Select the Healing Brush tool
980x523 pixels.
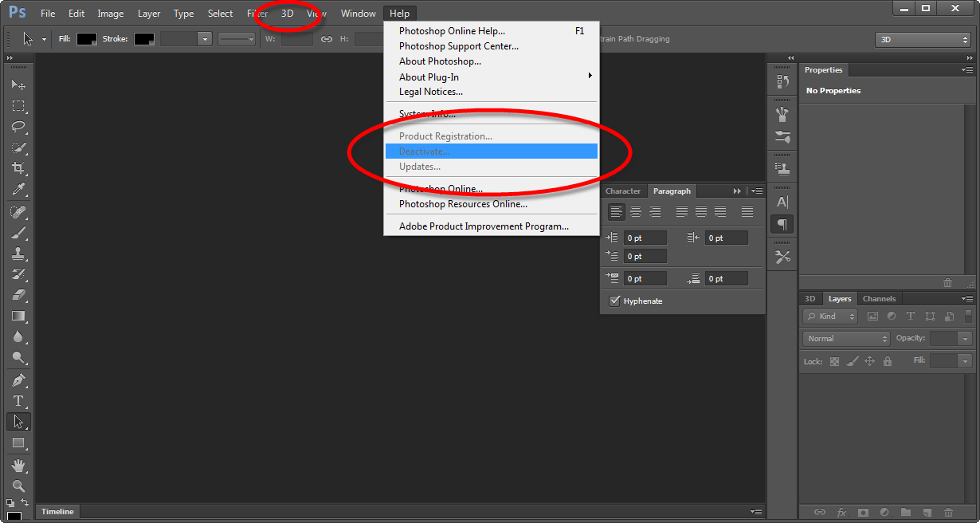pos(18,212)
